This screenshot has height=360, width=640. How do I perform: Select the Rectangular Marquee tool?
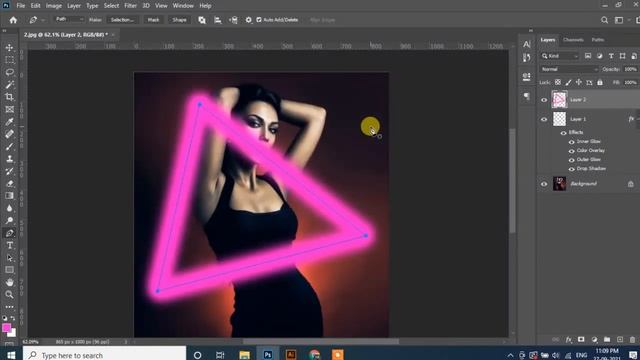[x=9, y=60]
